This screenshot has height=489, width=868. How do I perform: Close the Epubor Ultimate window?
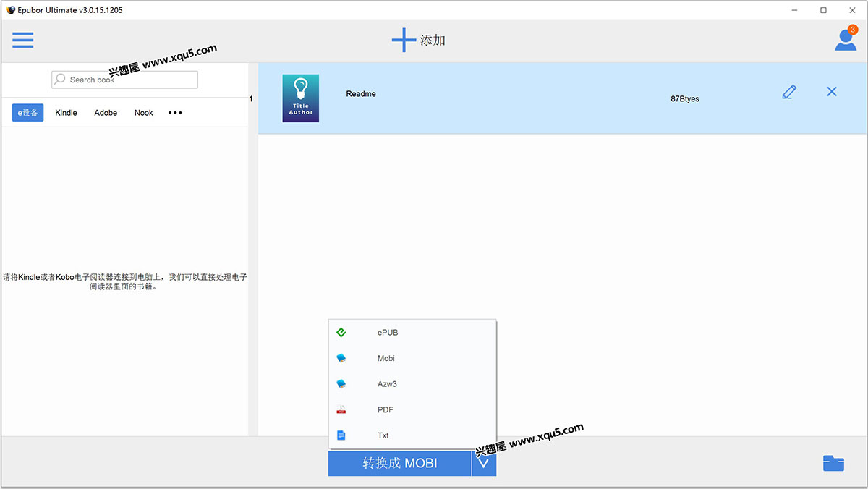[852, 10]
